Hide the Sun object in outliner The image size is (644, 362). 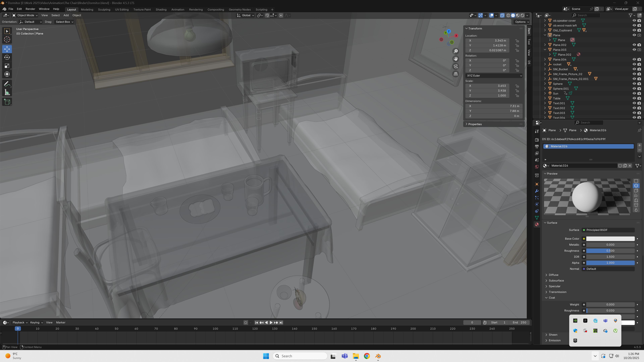coord(634,94)
